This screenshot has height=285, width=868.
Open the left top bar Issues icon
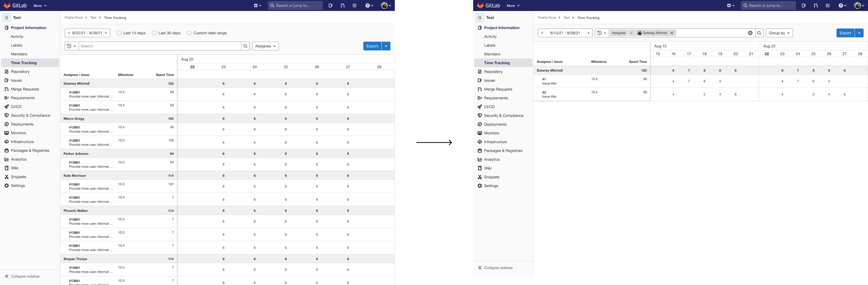330,5
